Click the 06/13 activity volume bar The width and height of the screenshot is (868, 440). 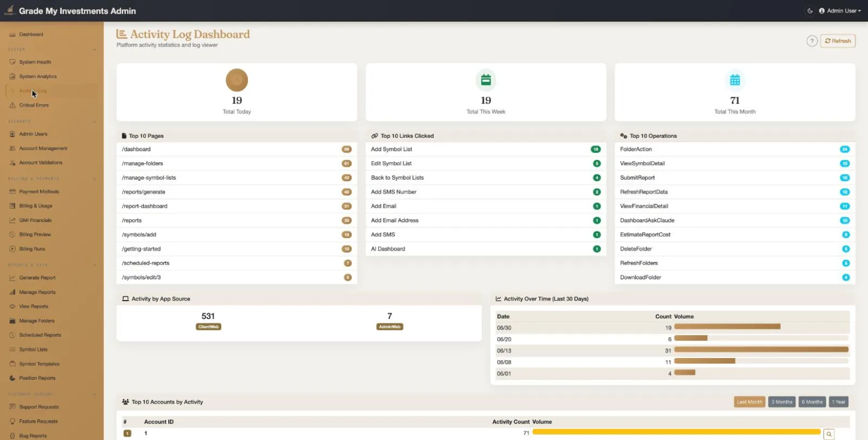coord(761,350)
